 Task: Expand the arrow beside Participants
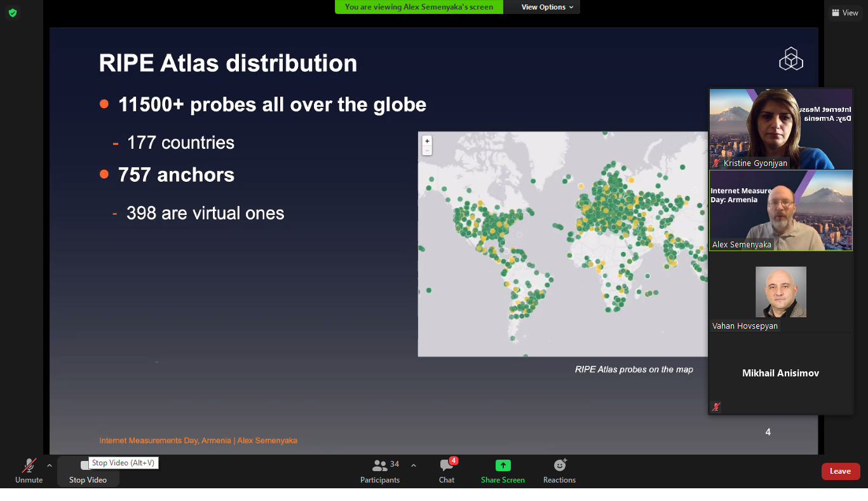[414, 465]
